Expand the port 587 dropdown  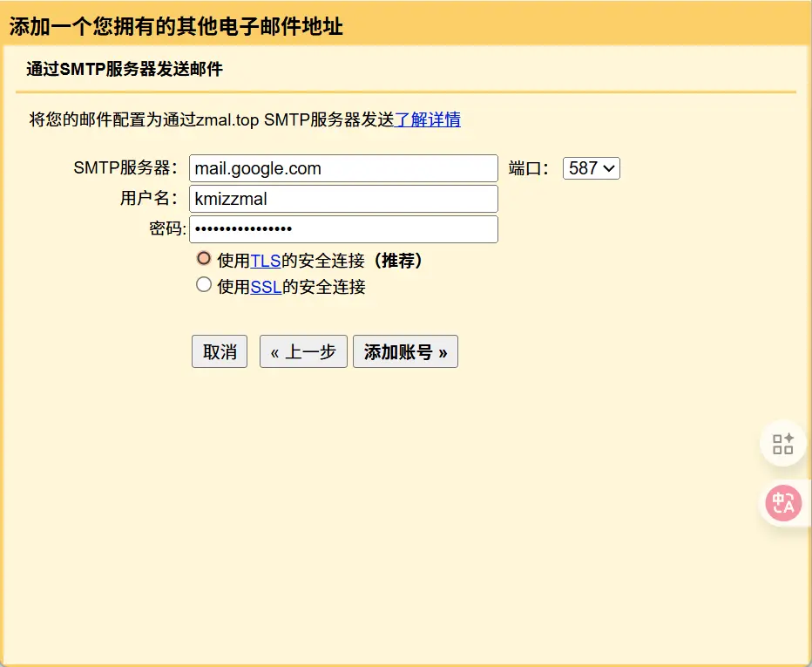pos(592,168)
